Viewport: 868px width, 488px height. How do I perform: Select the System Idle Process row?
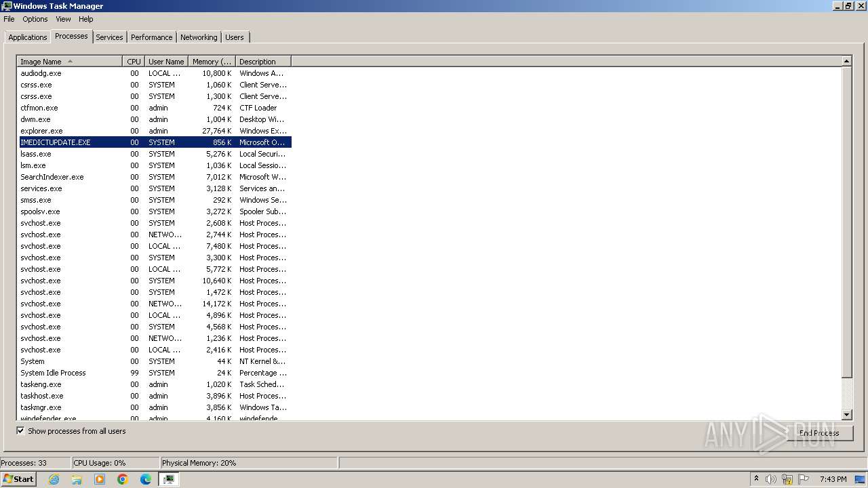(x=155, y=373)
